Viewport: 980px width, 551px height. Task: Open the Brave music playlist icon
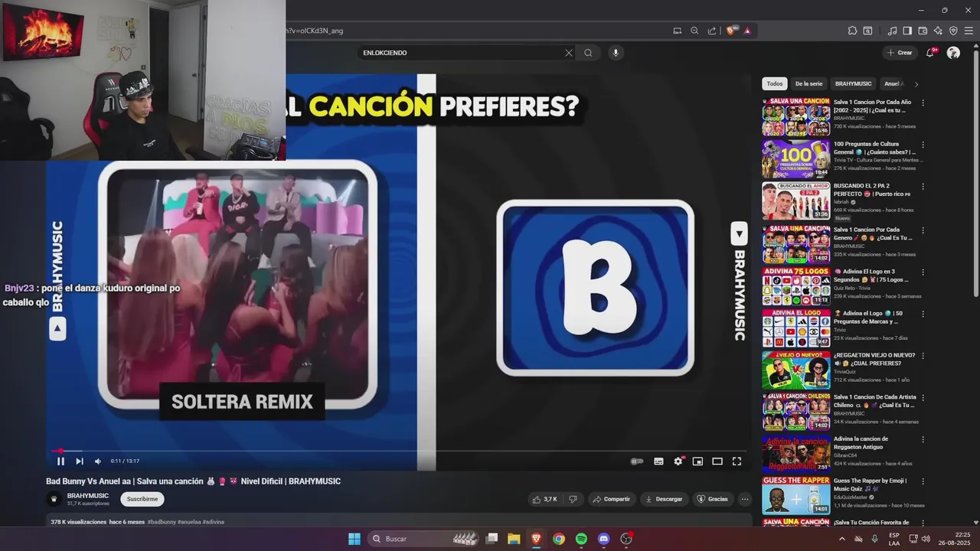pyautogui.click(x=892, y=31)
